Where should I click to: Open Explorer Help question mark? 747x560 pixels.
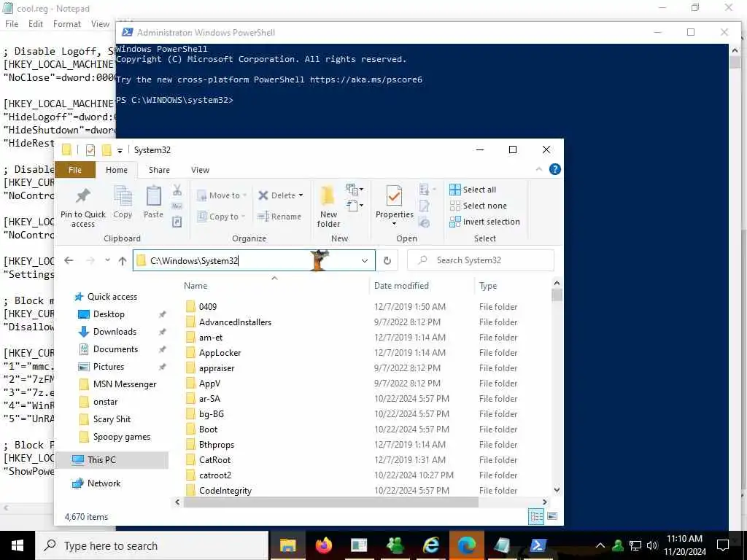click(554, 169)
